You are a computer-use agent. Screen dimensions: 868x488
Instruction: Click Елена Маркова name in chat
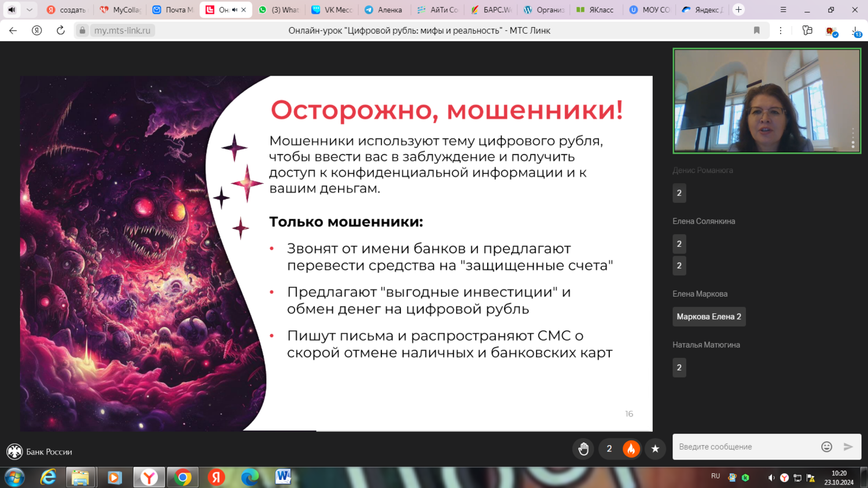point(700,294)
